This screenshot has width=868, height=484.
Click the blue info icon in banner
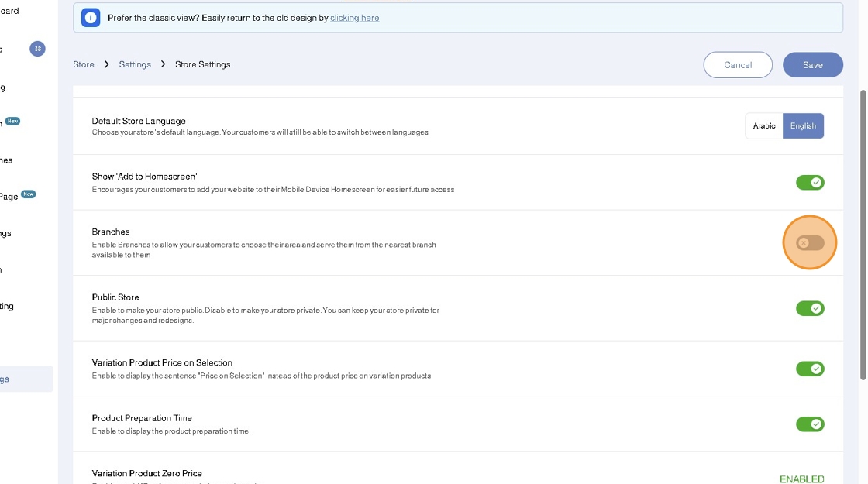click(x=91, y=18)
